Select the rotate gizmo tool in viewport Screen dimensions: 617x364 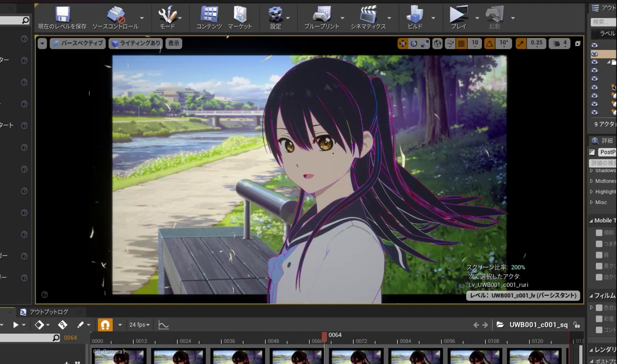414,43
